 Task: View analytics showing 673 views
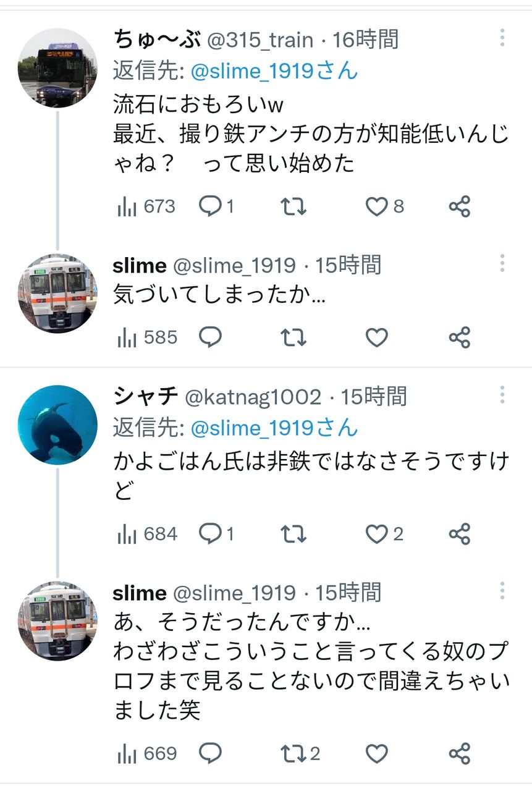pyautogui.click(x=146, y=206)
